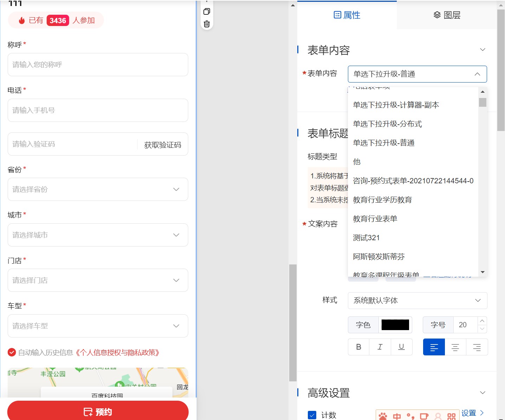This screenshot has height=420, width=505.
Task: Increase font size with up stepper
Action: tap(482, 321)
